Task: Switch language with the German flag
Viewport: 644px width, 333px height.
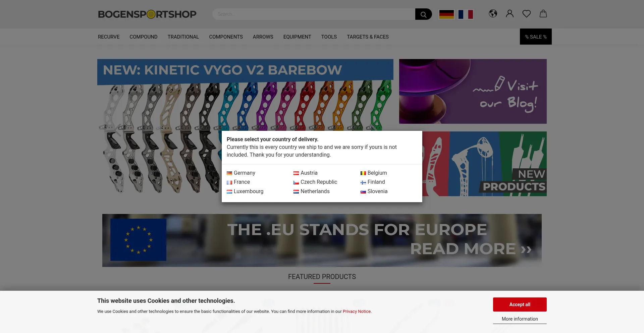Action: tap(446, 14)
